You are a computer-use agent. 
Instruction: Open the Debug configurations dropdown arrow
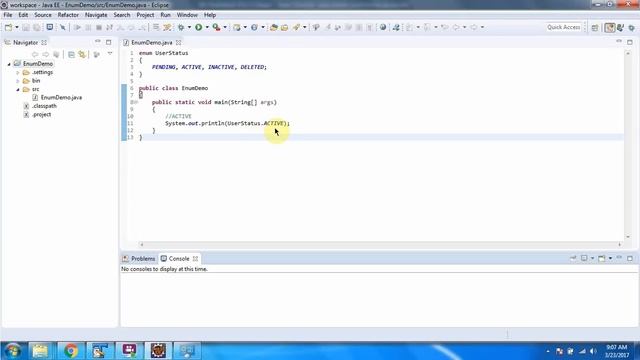[189, 27]
